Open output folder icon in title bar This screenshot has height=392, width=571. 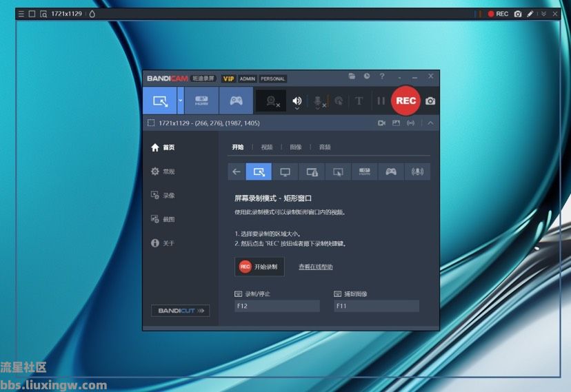pos(352,76)
